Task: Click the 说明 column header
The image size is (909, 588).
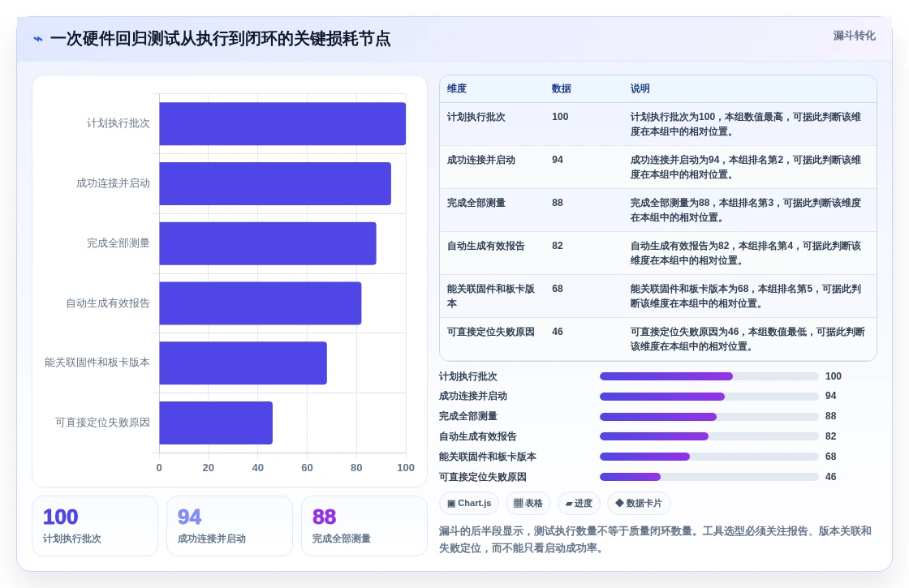Action: click(640, 88)
